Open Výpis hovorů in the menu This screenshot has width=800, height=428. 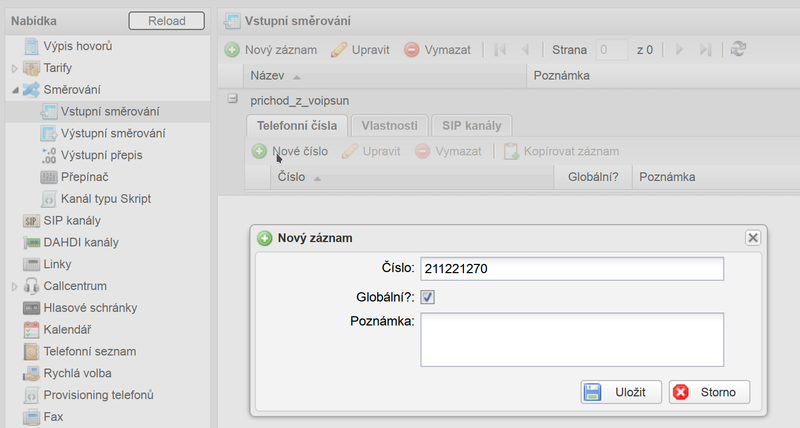click(78, 46)
